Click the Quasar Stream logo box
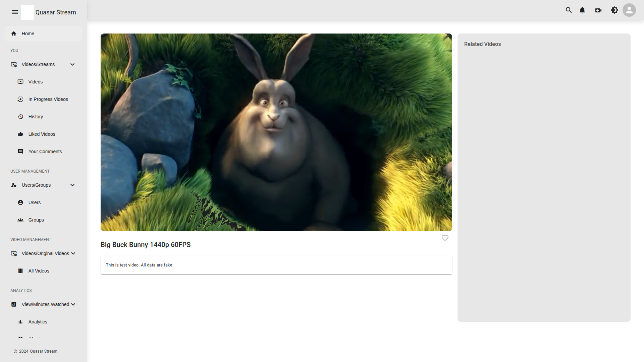644x362 pixels. tap(27, 12)
